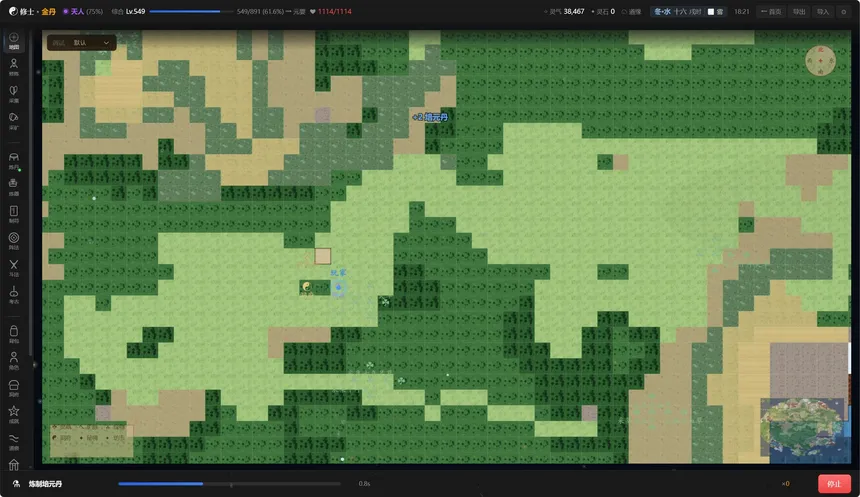
Task: Click the 导入 import button
Action: [823, 12]
